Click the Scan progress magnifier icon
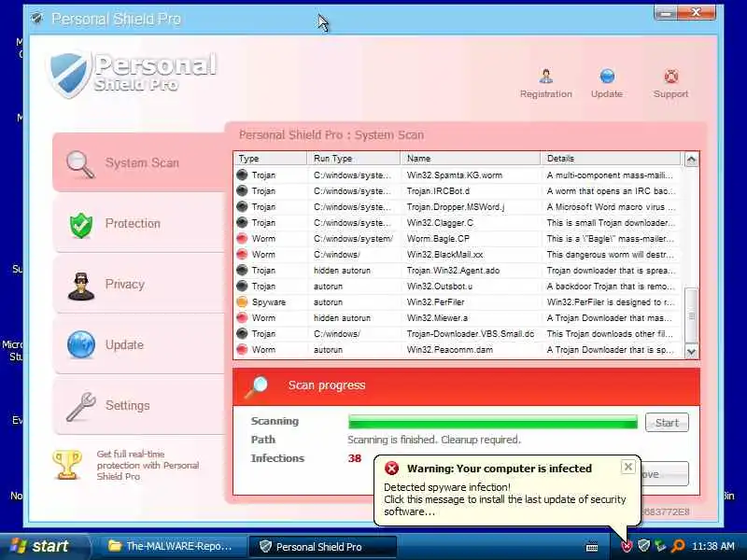This screenshot has height=560, width=747. [x=256, y=386]
